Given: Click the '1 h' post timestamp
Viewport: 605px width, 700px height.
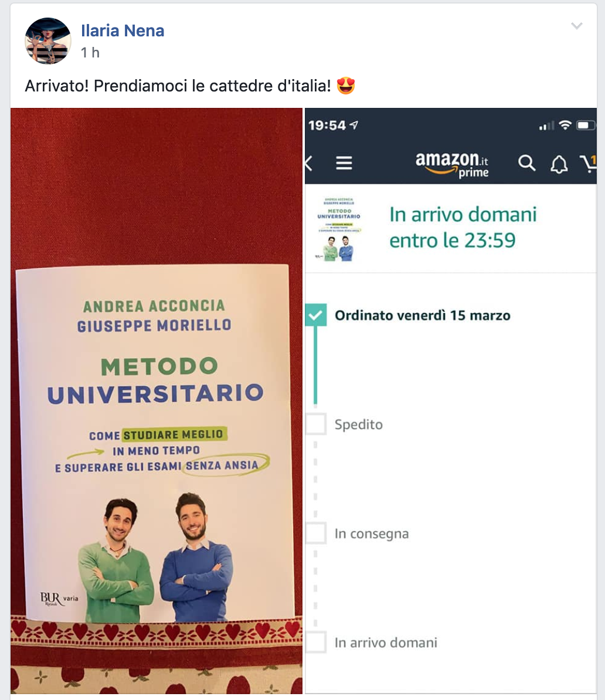Looking at the screenshot, I should pyautogui.click(x=90, y=53).
